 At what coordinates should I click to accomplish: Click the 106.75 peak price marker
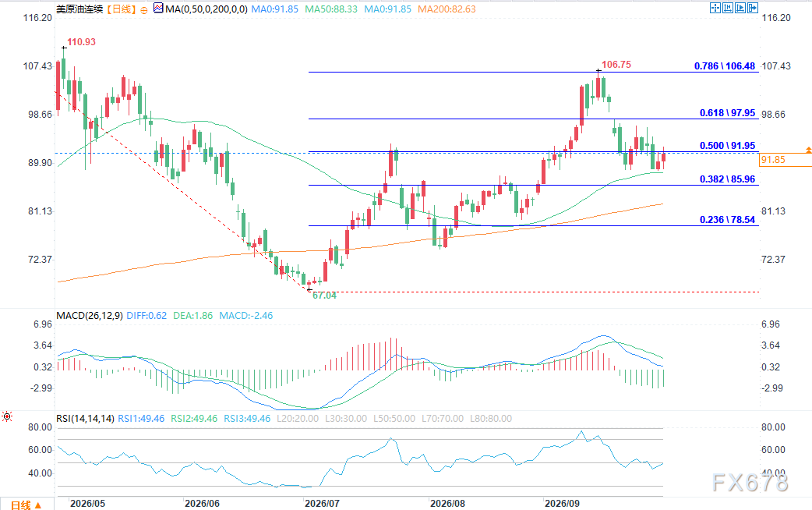[x=616, y=65]
